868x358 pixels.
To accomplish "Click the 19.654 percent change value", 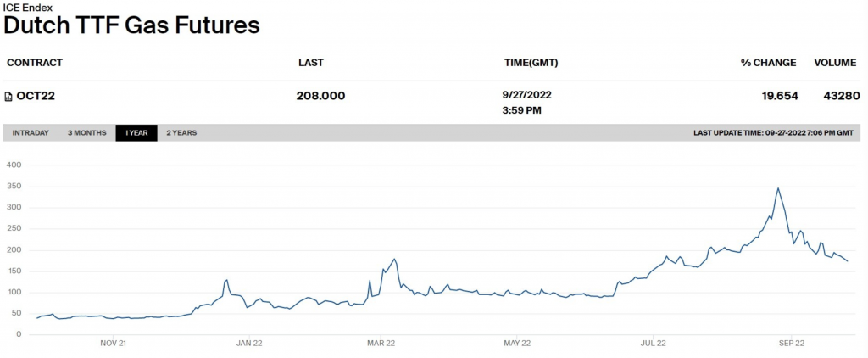I will tap(780, 96).
